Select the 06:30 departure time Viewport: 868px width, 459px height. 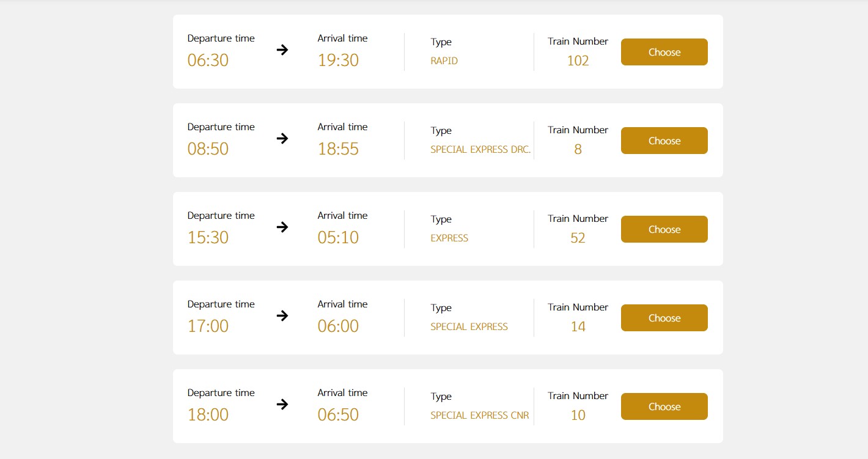click(x=208, y=60)
